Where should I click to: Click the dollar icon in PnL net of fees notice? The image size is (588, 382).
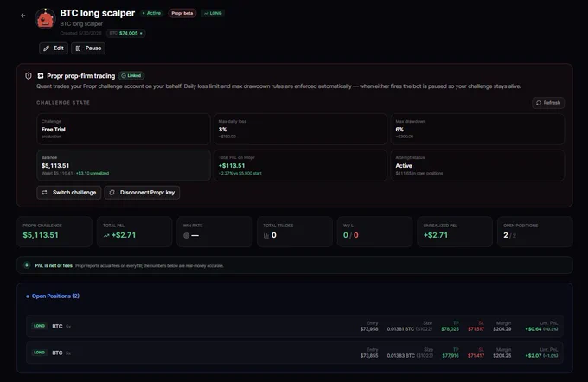pyautogui.click(x=27, y=265)
